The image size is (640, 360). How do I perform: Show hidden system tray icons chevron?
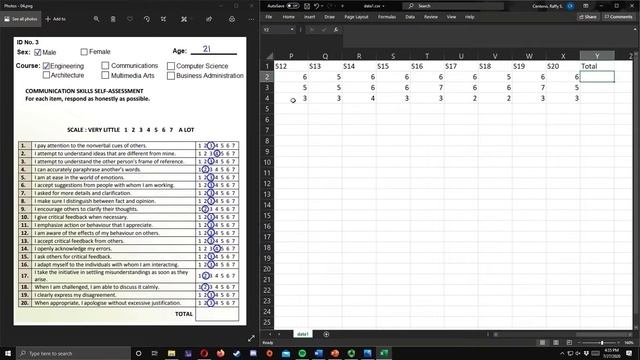pyautogui.click(x=562, y=353)
